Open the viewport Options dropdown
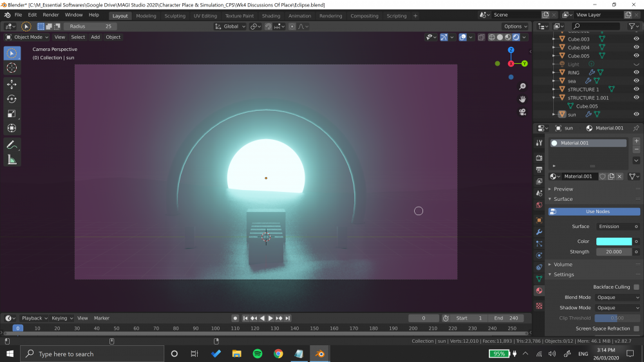The height and width of the screenshot is (362, 644). click(x=515, y=26)
